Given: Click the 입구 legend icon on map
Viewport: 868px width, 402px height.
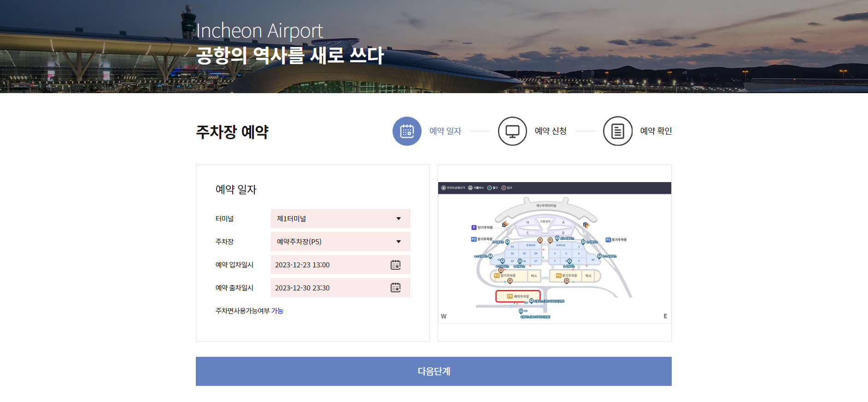Looking at the screenshot, I should tap(504, 188).
